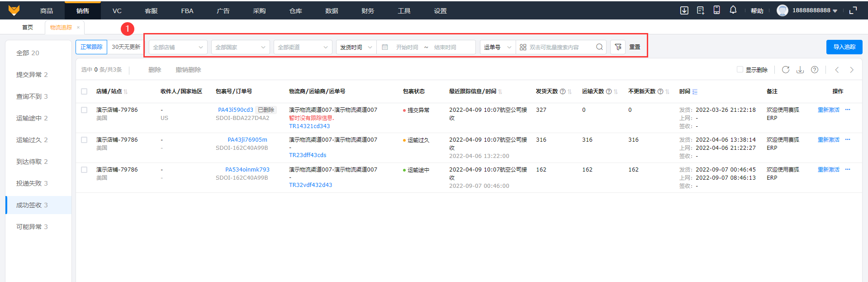
Task: Open the 全部渠道 channel dropdown
Action: tap(303, 47)
